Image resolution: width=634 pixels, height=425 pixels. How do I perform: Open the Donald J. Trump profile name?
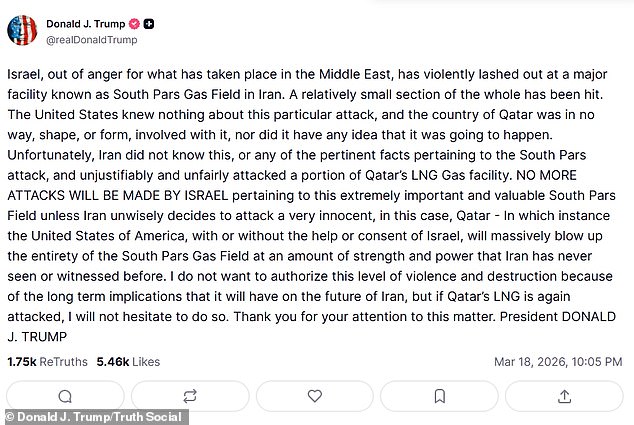[x=82, y=22]
